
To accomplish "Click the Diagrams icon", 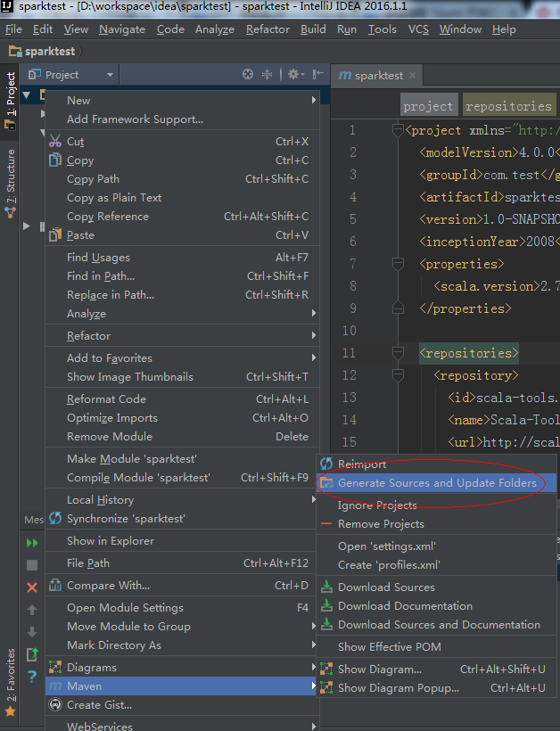I will click(55, 667).
